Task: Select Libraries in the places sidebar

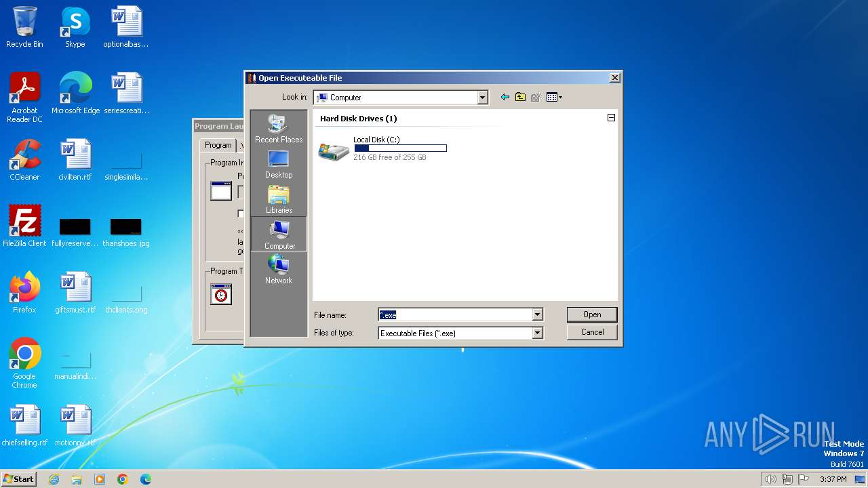Action: (279, 199)
